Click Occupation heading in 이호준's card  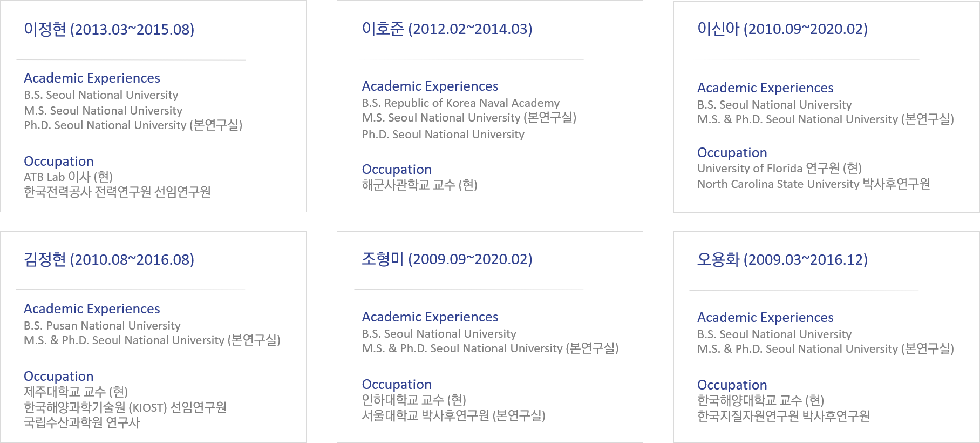pyautogui.click(x=397, y=170)
